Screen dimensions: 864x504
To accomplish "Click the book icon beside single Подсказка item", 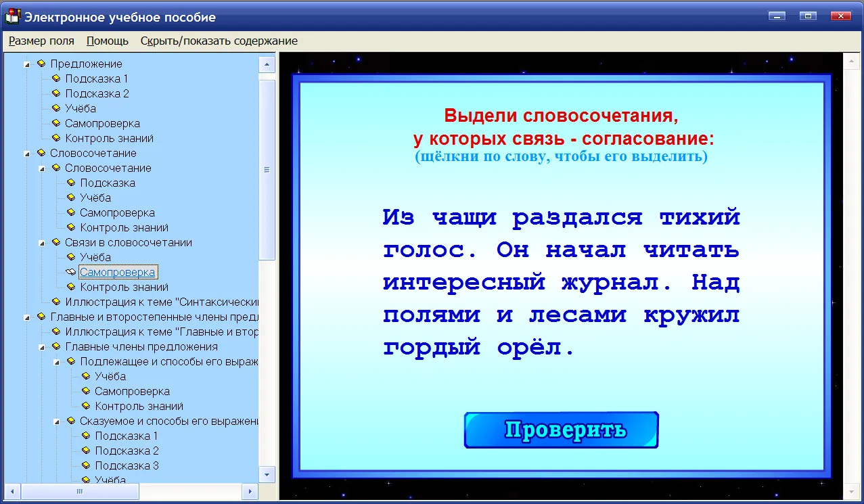I will pos(72,183).
